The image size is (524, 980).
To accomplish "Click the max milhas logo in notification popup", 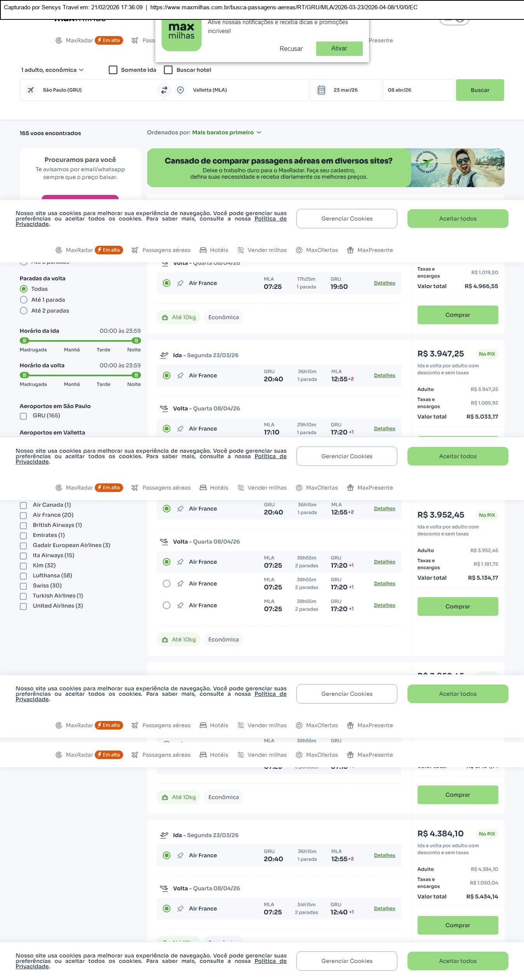I will (181, 33).
